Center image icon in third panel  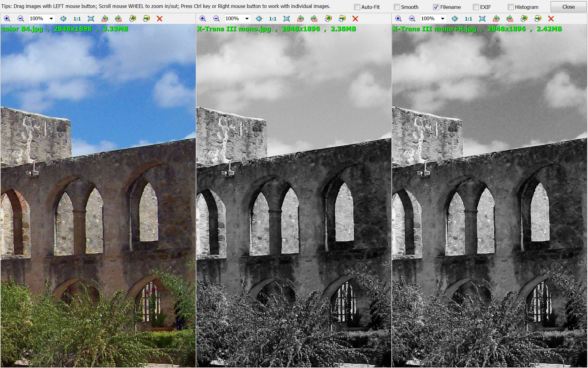click(x=455, y=19)
